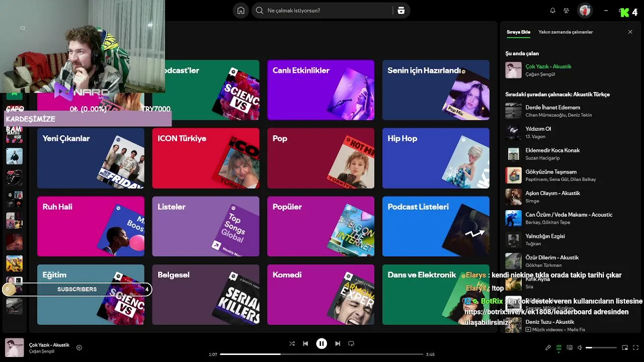
Task: Open Senin için Hazırlandı category card
Action: (x=436, y=90)
